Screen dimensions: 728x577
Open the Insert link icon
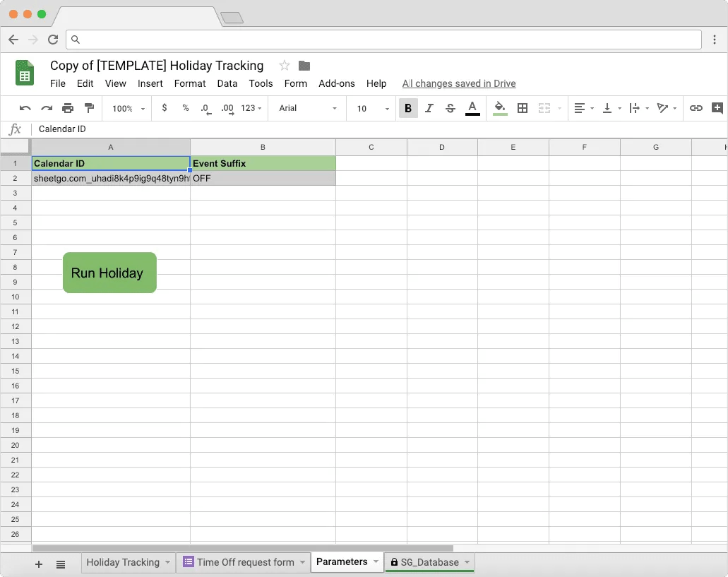tap(696, 108)
